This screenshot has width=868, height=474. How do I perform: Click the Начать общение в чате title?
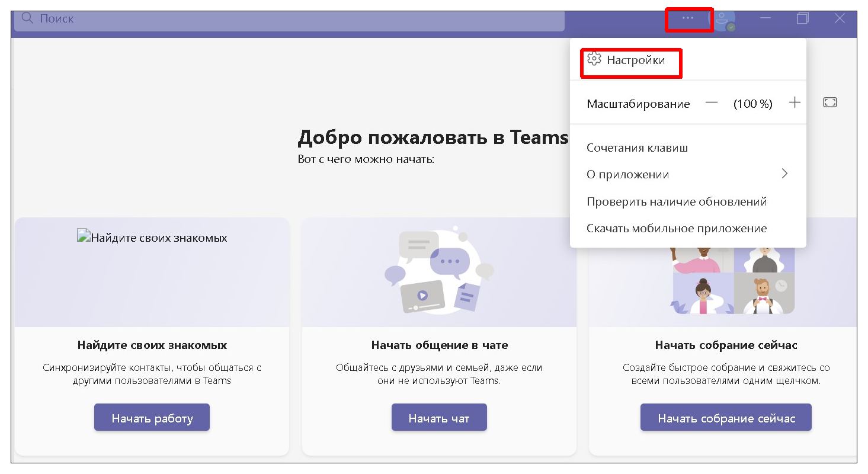439,345
